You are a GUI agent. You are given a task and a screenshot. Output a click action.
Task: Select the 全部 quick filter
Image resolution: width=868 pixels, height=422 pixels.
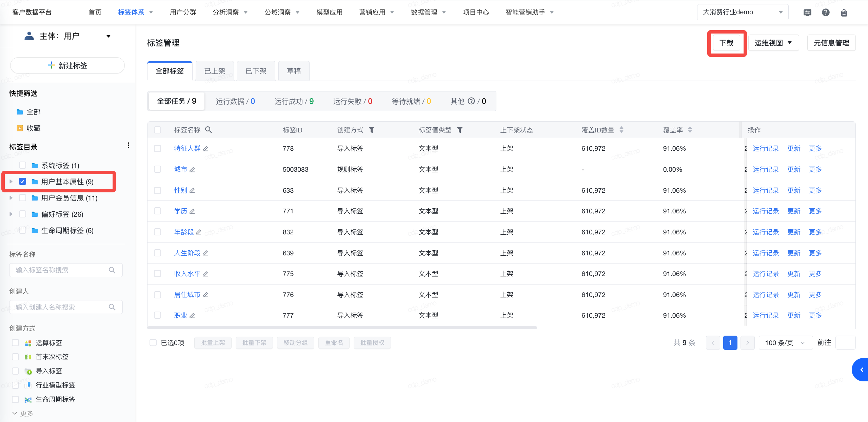[x=29, y=112]
